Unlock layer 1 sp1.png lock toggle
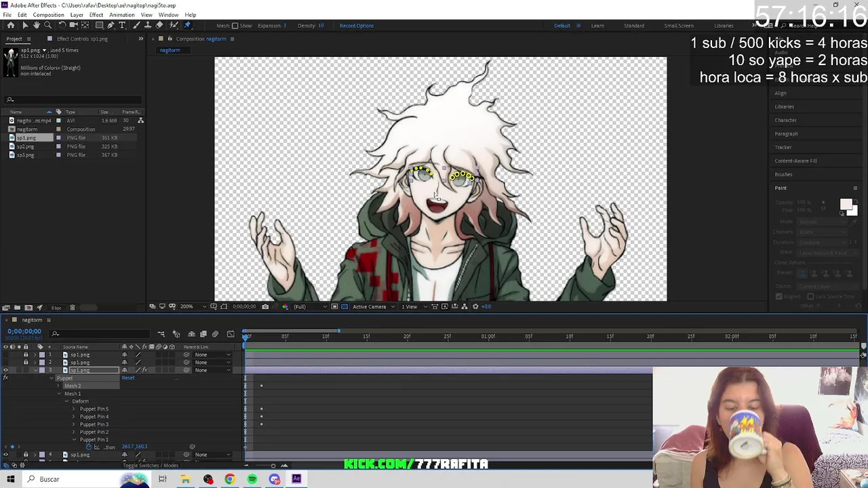Viewport: 868px width, 488px height. pyautogui.click(x=26, y=354)
